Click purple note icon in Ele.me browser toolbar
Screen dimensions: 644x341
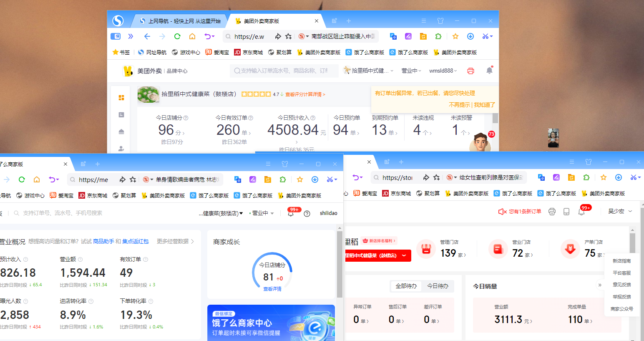coord(253,179)
